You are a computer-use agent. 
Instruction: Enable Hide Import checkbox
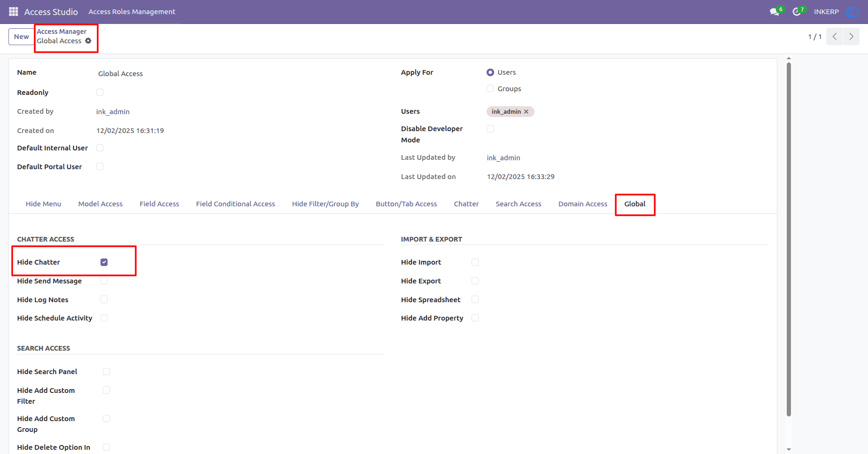point(475,262)
